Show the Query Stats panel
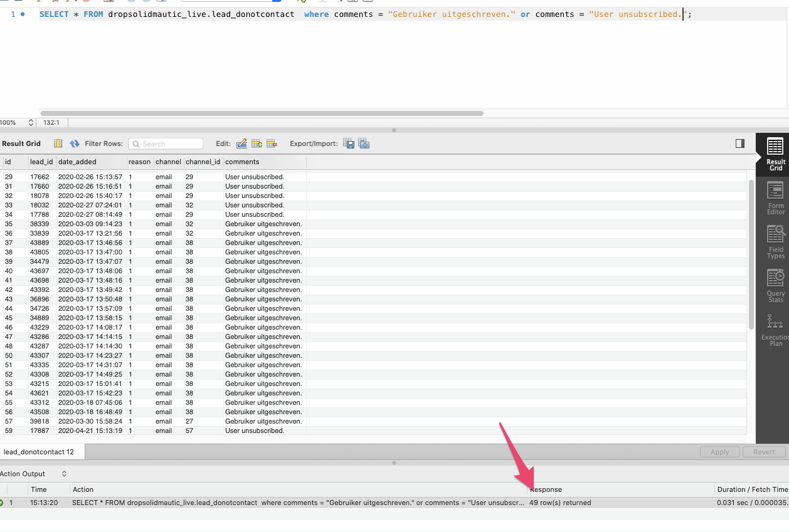 coord(775,283)
